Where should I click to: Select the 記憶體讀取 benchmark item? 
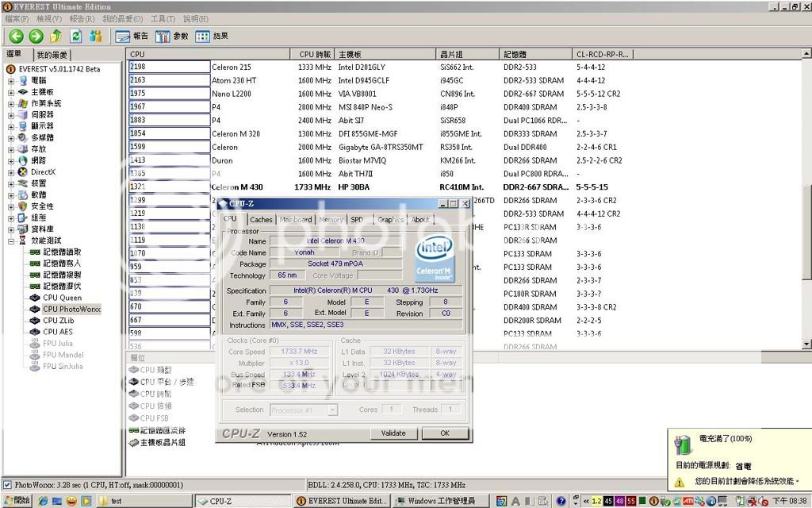pos(62,252)
